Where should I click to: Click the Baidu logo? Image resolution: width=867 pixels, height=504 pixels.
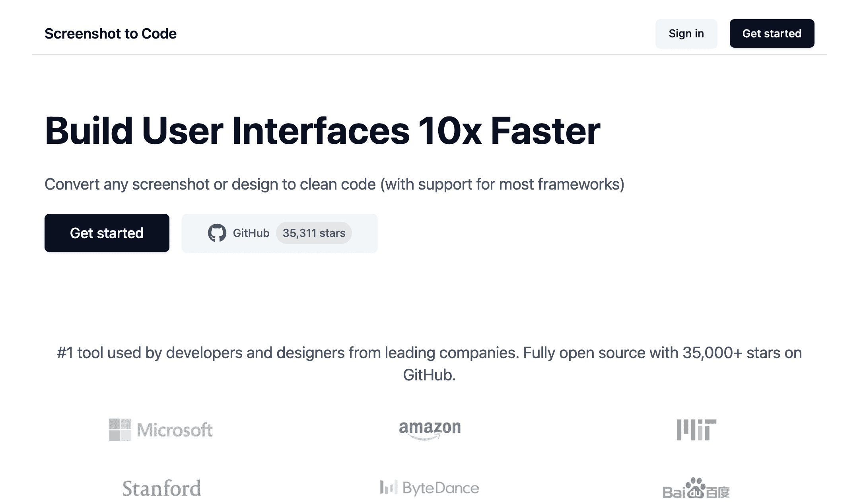click(x=696, y=488)
